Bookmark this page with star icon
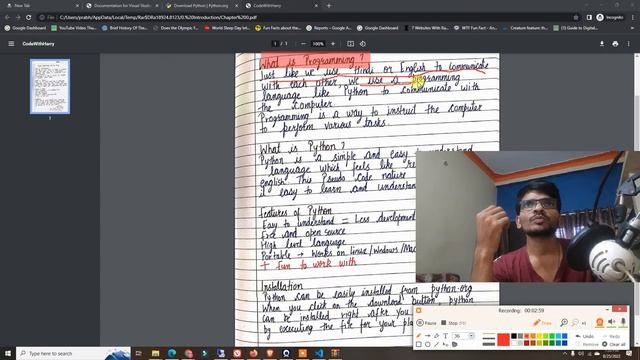640x360 pixels. coord(576,18)
